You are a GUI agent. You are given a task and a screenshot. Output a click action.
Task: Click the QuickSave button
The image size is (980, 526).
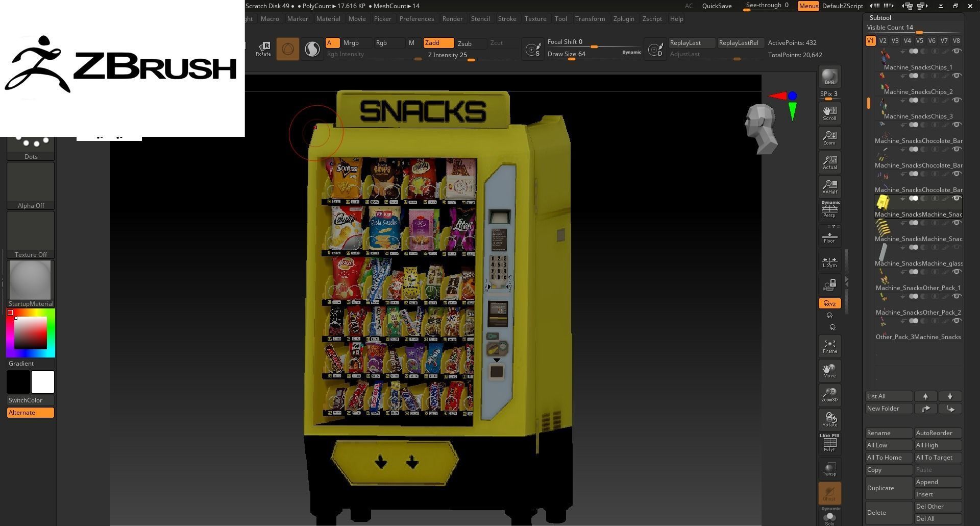coord(717,6)
